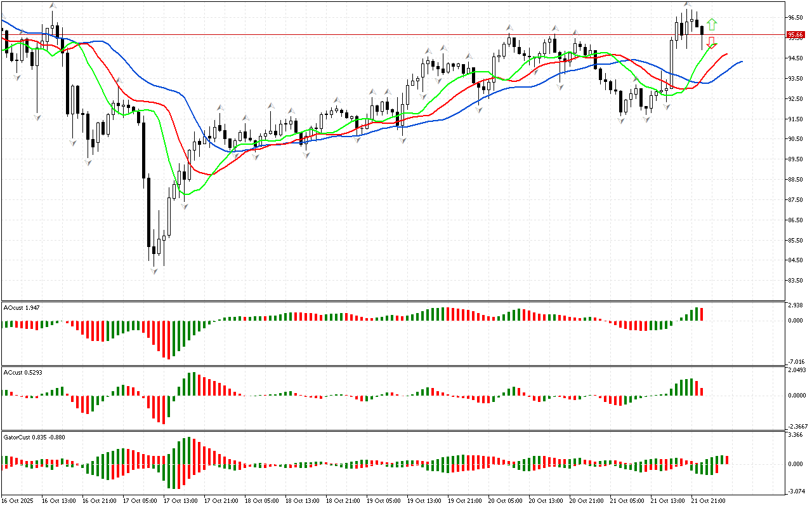Select the red 95.66 price label

[796, 35]
